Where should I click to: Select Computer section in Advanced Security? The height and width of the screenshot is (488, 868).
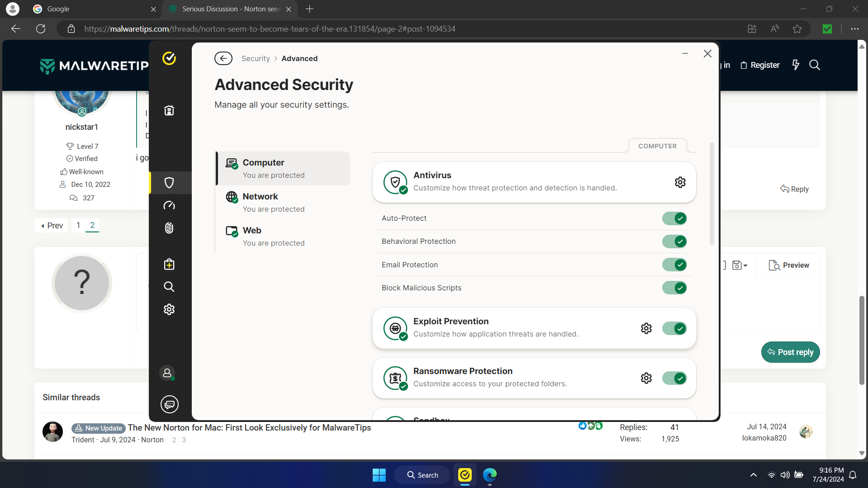pyautogui.click(x=283, y=168)
